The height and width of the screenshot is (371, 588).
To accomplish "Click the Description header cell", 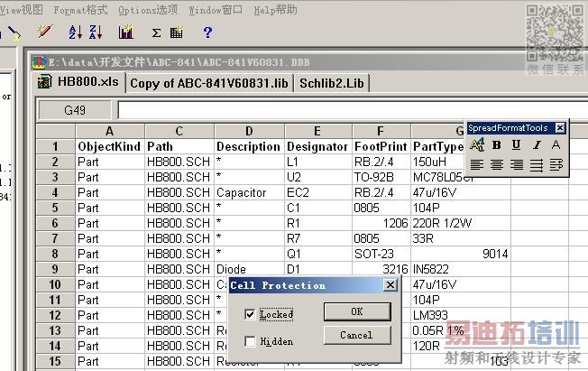I will (249, 146).
